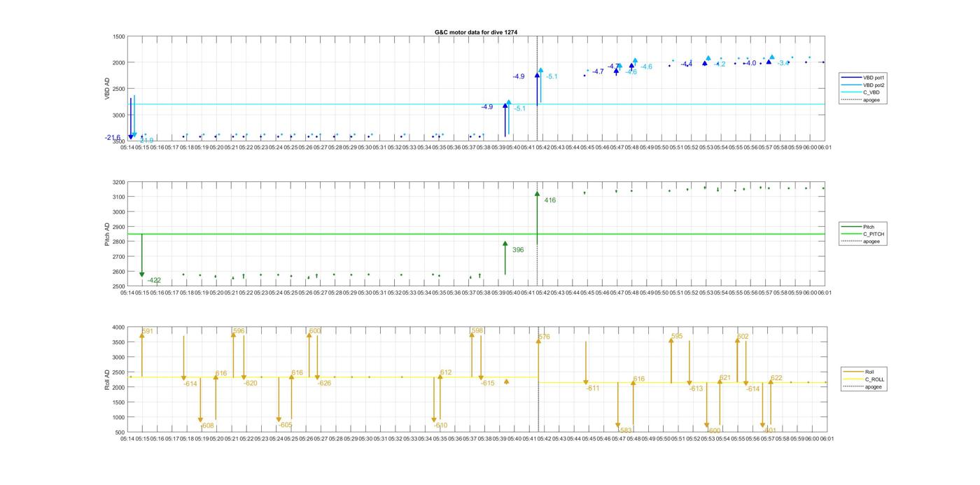
Task: Click the '621' roll data label
Action: tap(725, 378)
